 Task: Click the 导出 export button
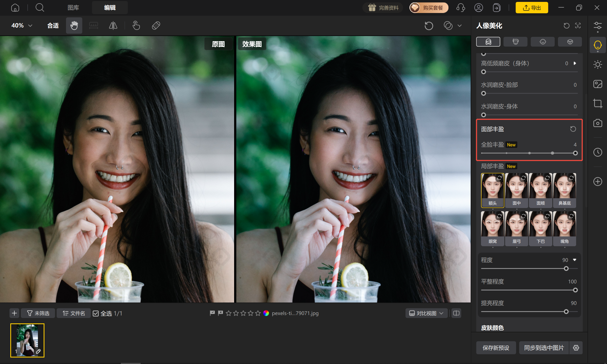[532, 8]
